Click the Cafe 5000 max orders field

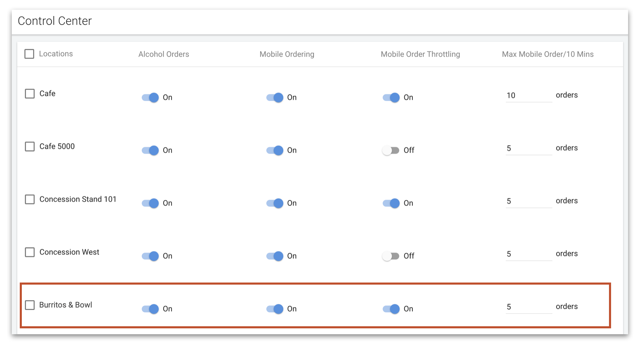pyautogui.click(x=529, y=148)
